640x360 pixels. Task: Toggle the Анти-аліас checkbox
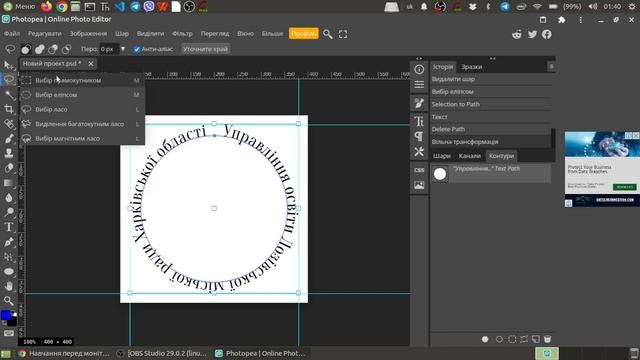click(137, 49)
